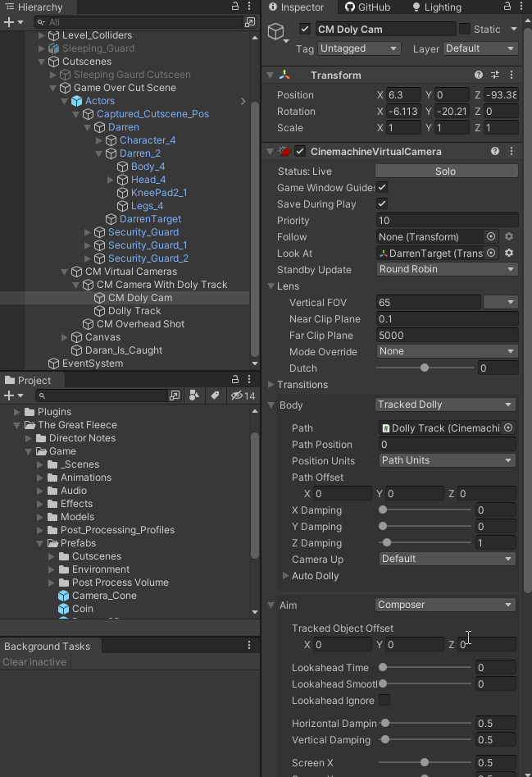This screenshot has height=777, width=532.
Task: Toggle the CM Doly Cam active checkbox
Action: tap(305, 29)
